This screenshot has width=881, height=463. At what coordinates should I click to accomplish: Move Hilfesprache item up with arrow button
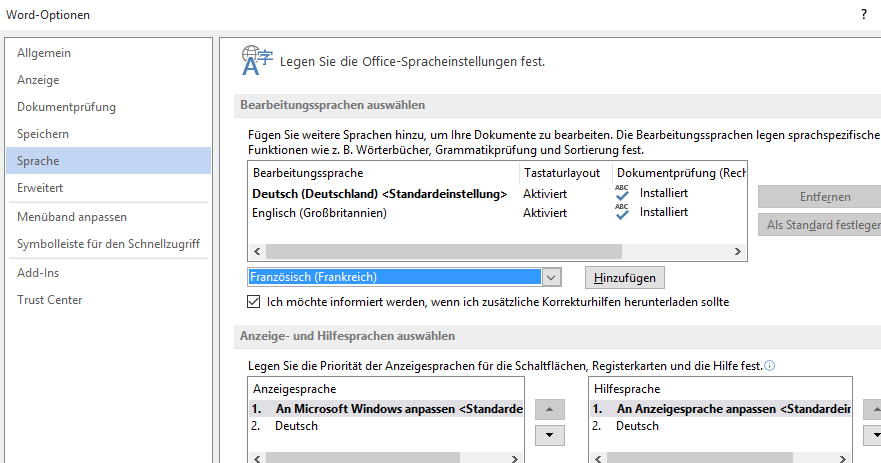pos(873,410)
